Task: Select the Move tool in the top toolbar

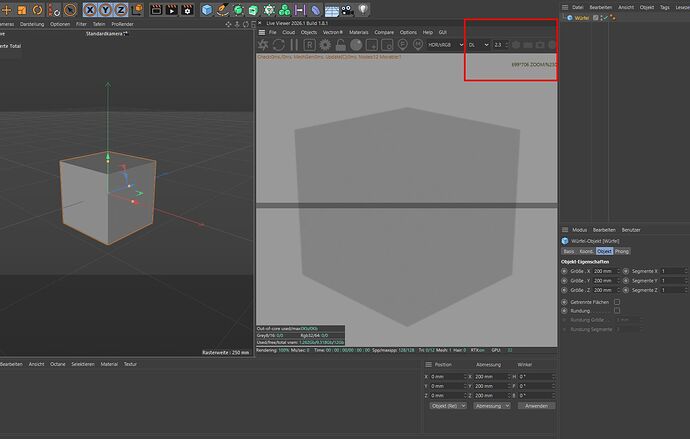Action: pyautogui.click(x=7, y=9)
